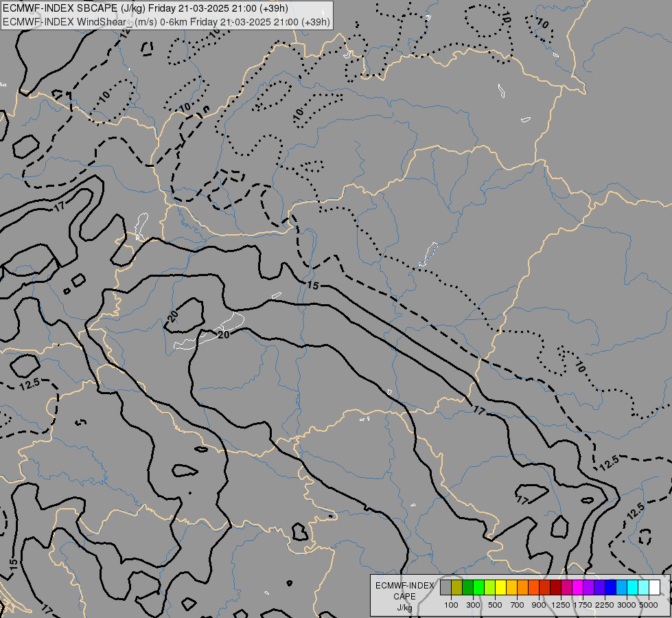Click the 20 label on the small closed contour
The height and width of the screenshot is (618, 672).
tap(173, 317)
